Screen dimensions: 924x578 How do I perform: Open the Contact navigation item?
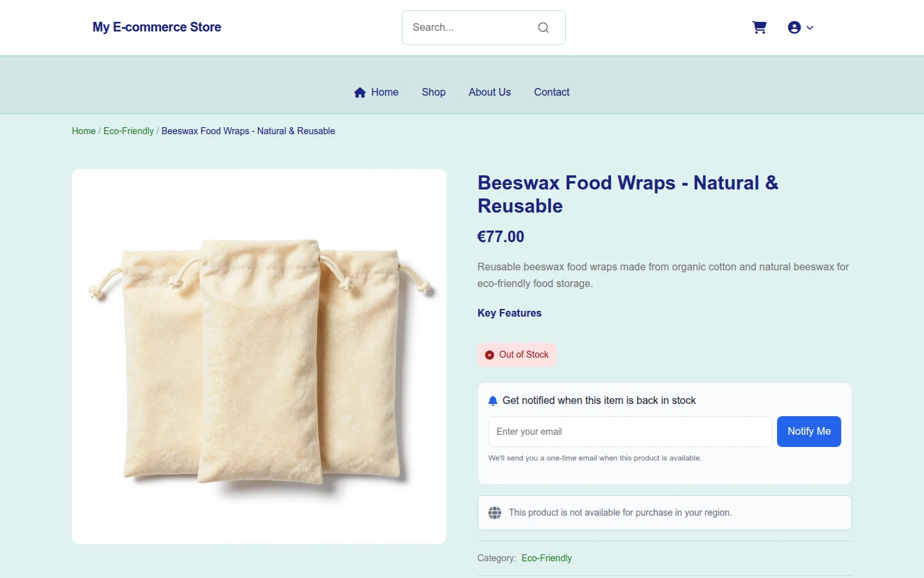tap(552, 92)
